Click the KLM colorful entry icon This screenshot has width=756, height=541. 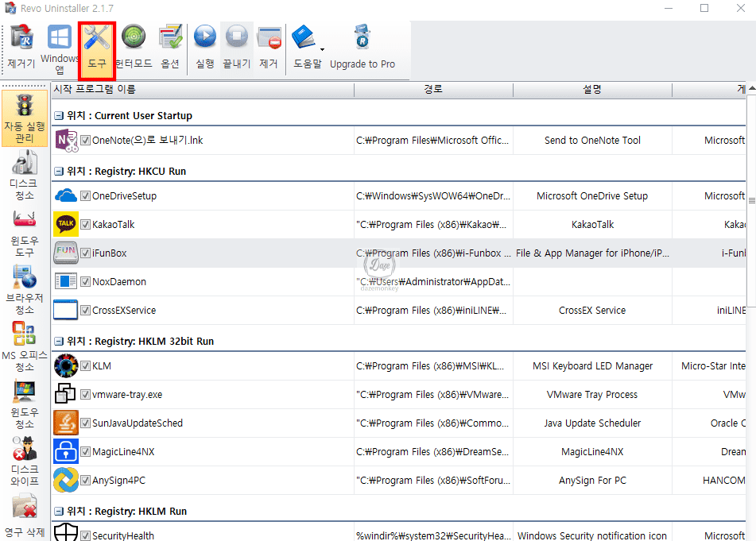click(65, 365)
